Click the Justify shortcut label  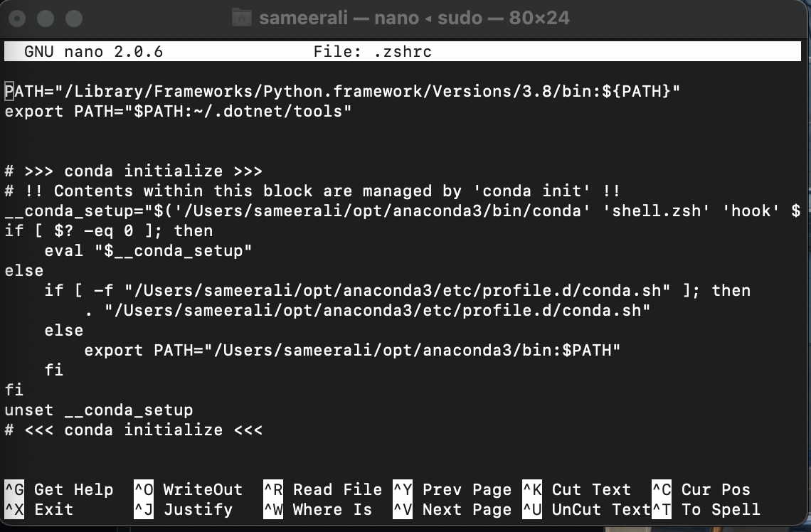198,509
